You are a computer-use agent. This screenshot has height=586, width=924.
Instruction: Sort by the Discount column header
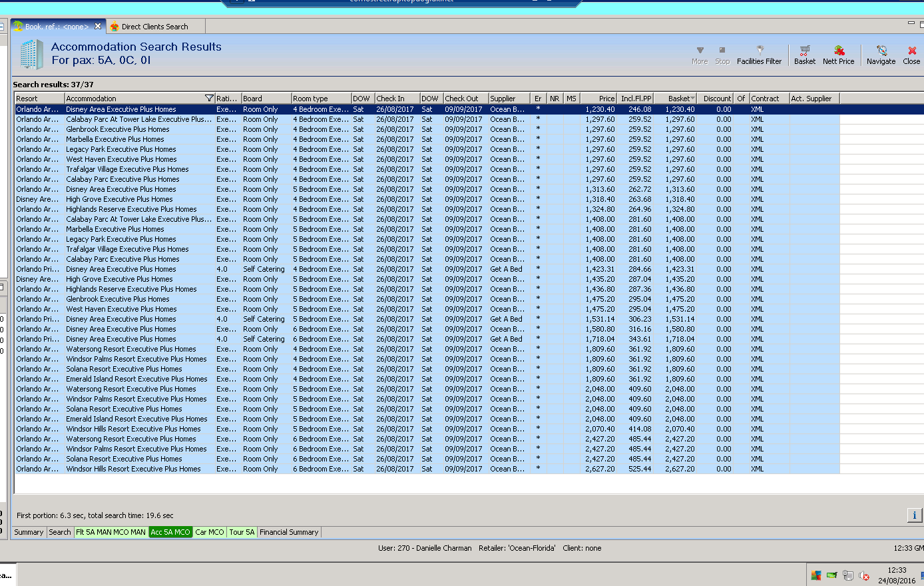pos(716,99)
